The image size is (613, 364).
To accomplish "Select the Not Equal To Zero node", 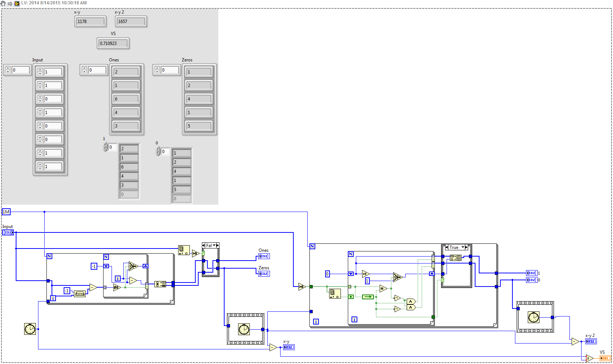I will point(117,287).
